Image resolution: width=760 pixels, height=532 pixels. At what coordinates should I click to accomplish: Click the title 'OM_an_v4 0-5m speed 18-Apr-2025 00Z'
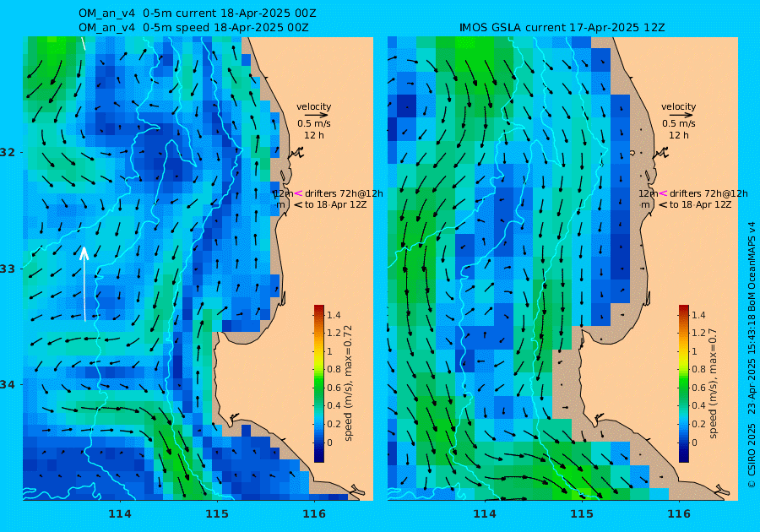[193, 28]
